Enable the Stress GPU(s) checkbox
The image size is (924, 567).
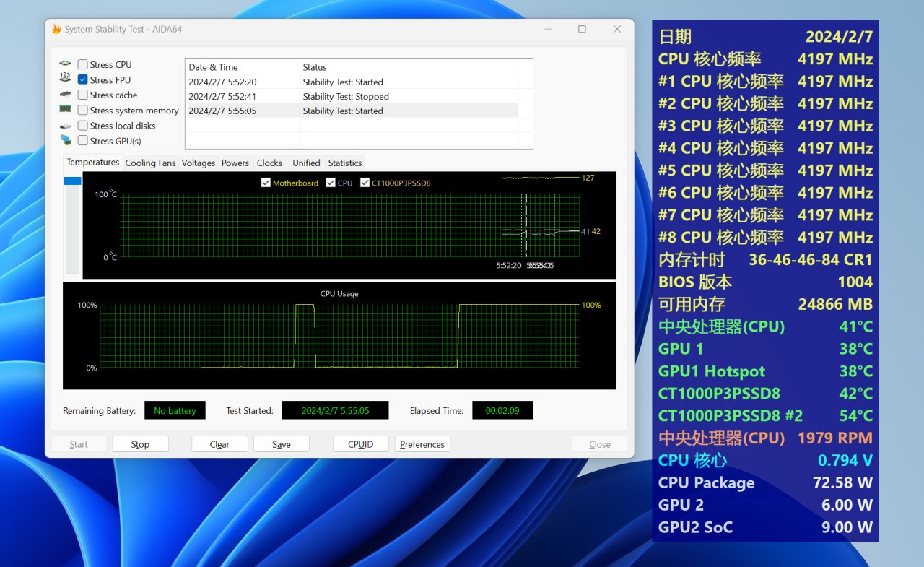83,141
